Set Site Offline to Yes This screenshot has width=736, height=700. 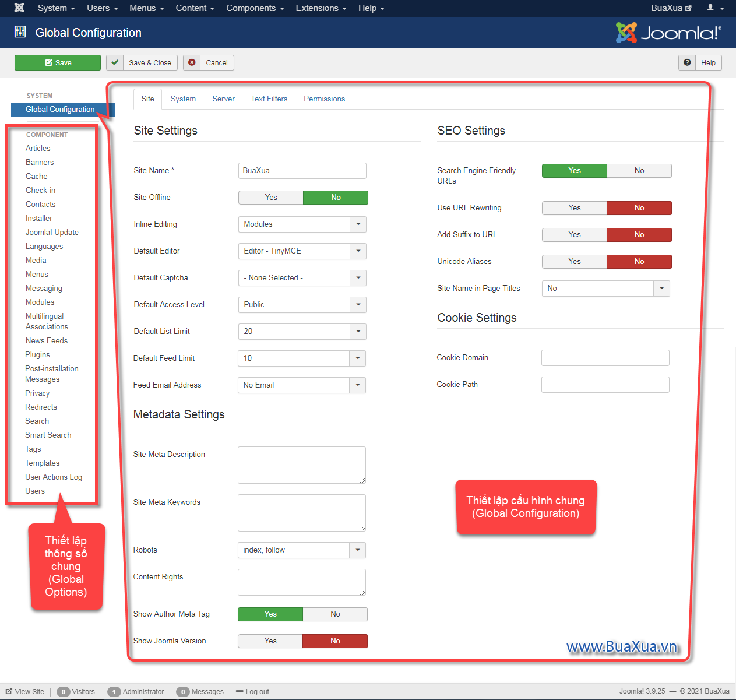[x=271, y=198]
